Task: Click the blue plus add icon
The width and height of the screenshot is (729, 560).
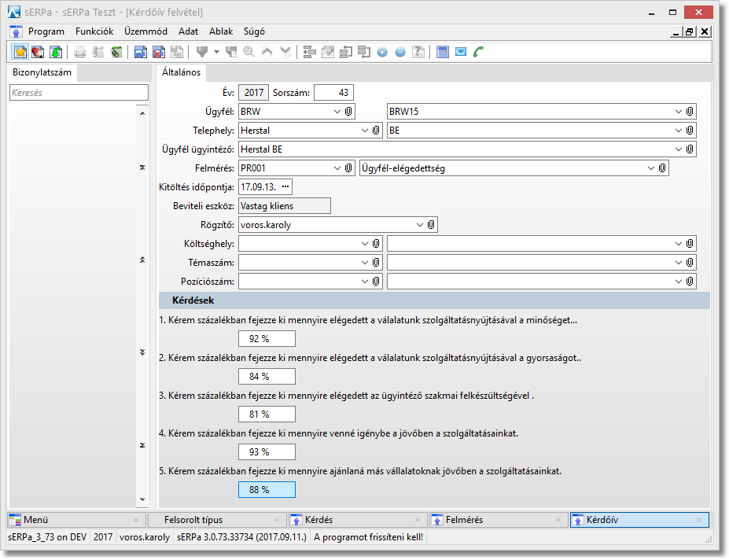Action: click(382, 52)
